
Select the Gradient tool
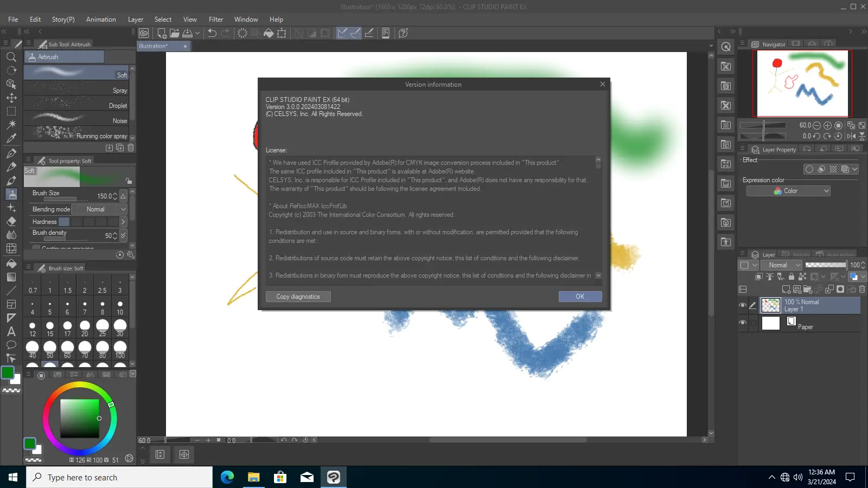[11, 277]
